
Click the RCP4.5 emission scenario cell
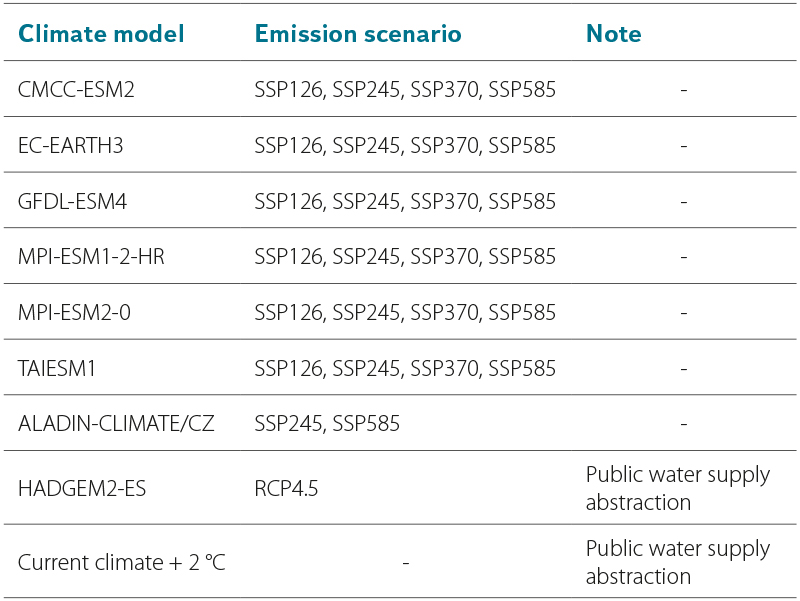coord(286,488)
